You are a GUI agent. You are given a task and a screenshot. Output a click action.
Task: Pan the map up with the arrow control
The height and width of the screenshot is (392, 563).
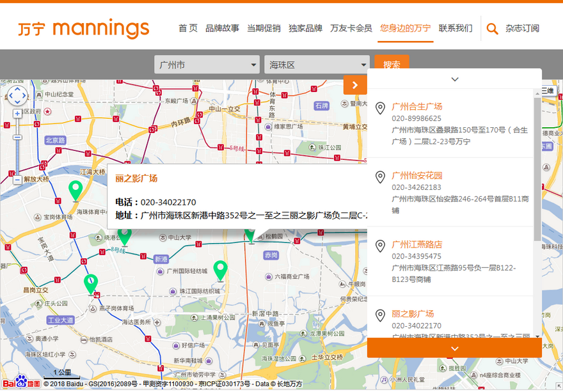point(17,89)
